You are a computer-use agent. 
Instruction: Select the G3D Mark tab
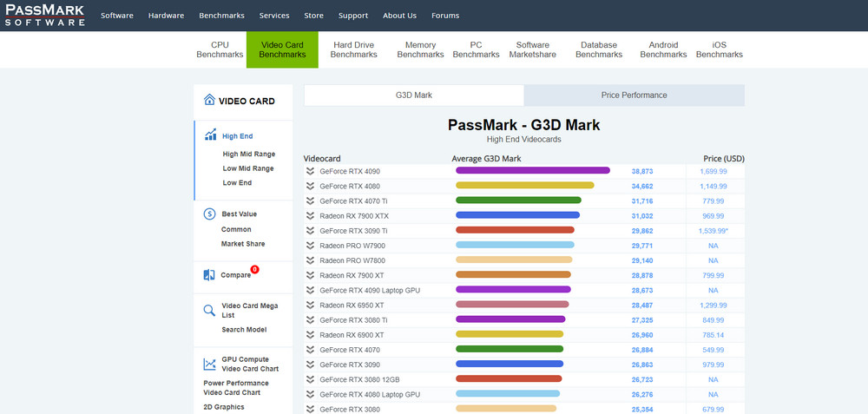coord(414,95)
